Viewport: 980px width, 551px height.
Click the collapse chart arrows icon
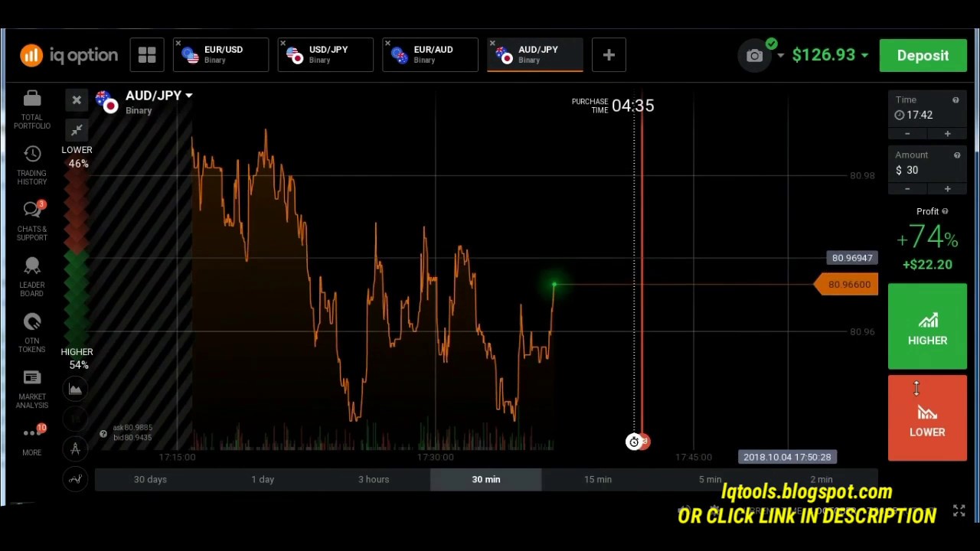[x=77, y=129]
